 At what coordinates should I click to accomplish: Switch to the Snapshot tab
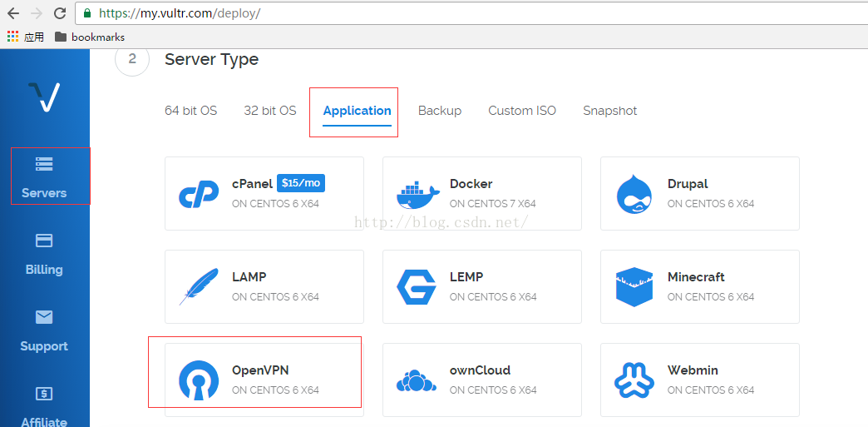coord(609,111)
